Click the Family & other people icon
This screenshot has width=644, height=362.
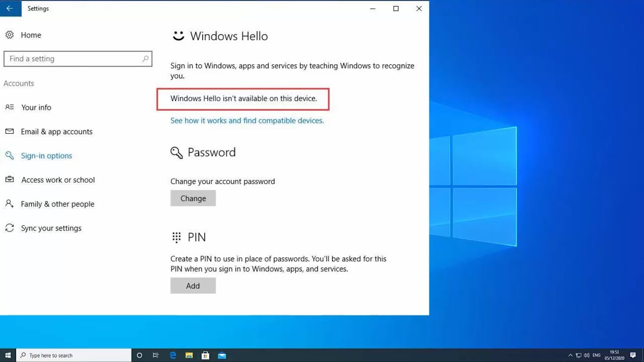click(10, 204)
